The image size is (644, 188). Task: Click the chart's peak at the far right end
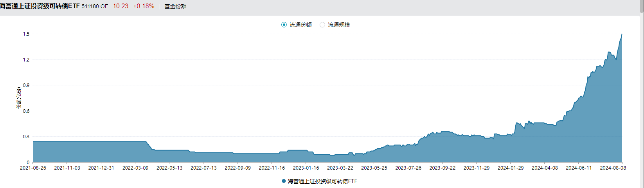(x=621, y=35)
